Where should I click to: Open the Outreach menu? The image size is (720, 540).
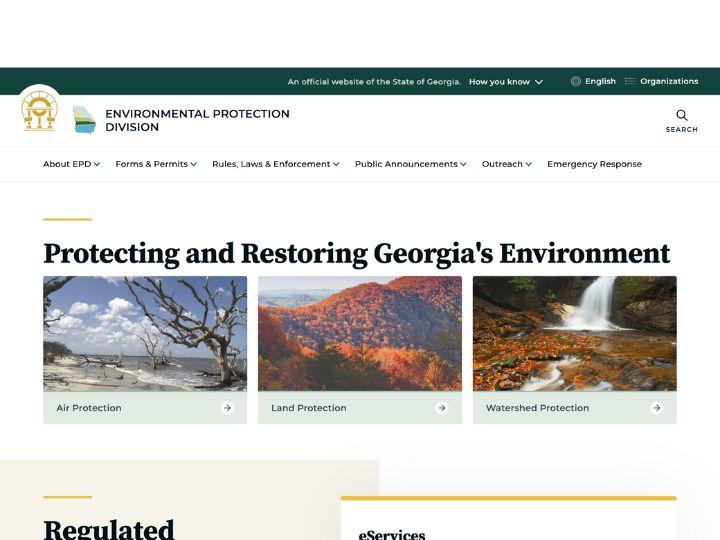pyautogui.click(x=506, y=164)
